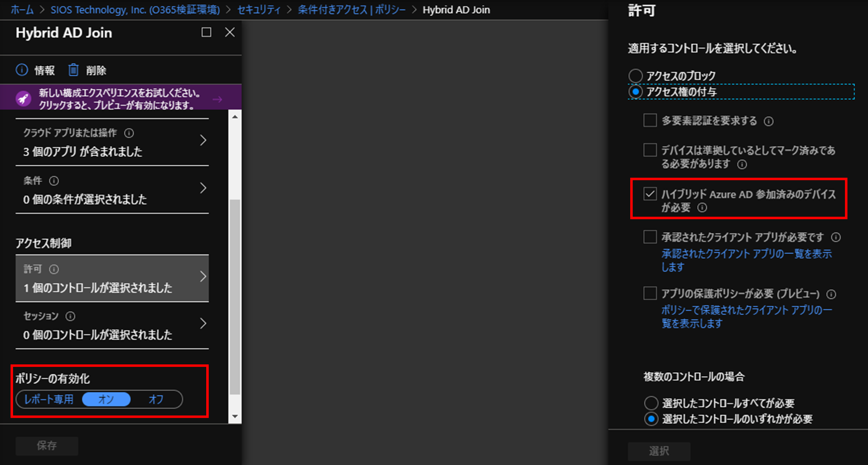Click the 保存 save button
This screenshot has width=868, height=465.
tap(46, 445)
